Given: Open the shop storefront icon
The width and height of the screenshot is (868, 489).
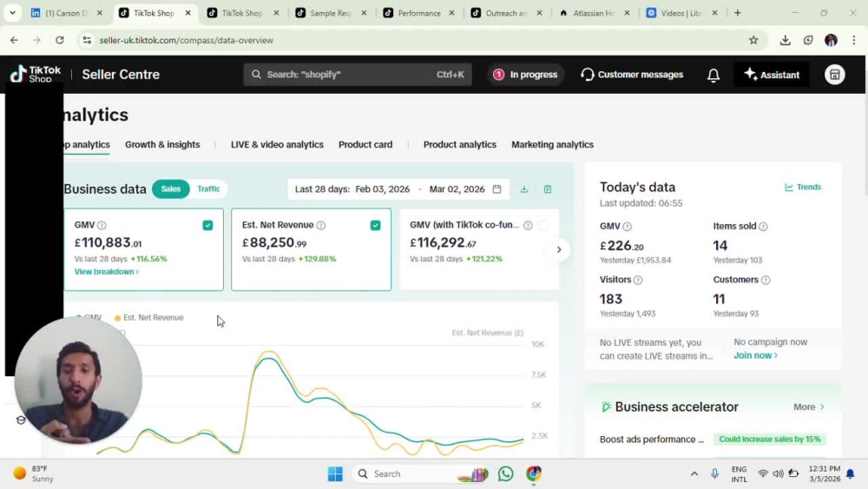Looking at the screenshot, I should pos(834,75).
